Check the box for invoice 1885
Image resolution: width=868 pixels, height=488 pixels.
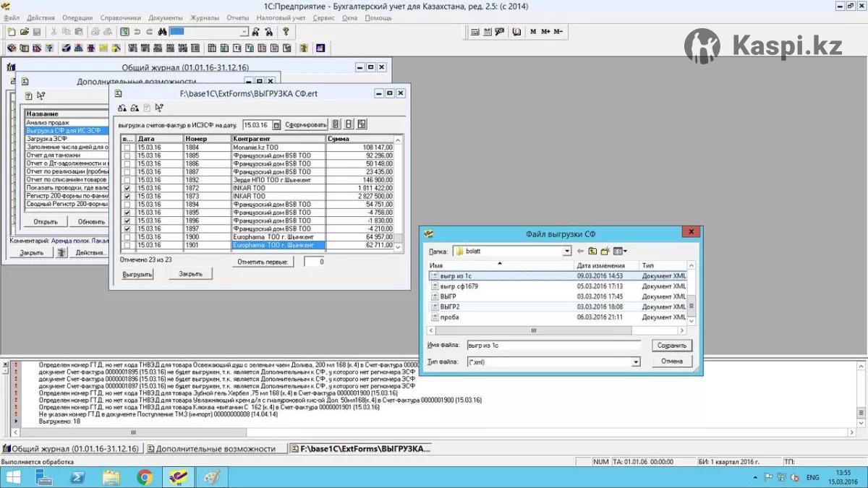127,155
